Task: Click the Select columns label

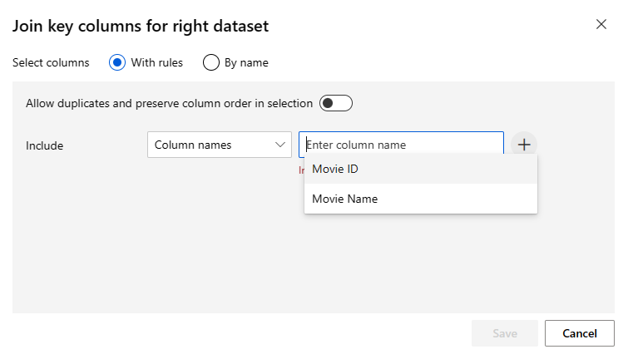Action: [x=51, y=62]
